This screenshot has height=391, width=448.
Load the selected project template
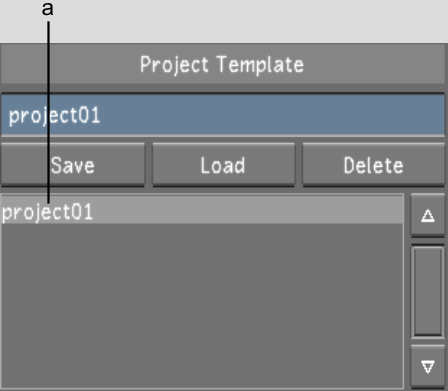pos(223,165)
